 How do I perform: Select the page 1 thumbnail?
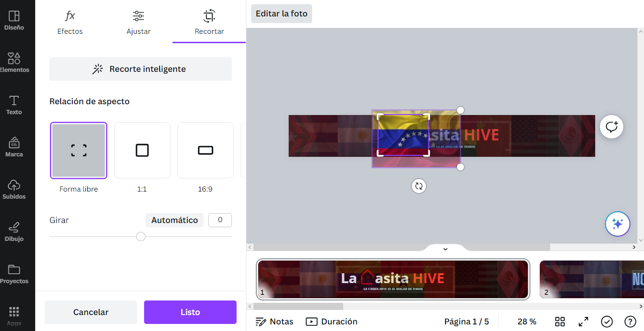tap(393, 279)
